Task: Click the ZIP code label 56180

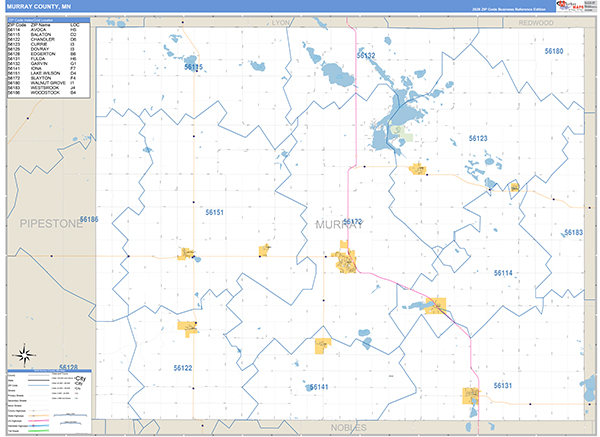Action: point(553,51)
